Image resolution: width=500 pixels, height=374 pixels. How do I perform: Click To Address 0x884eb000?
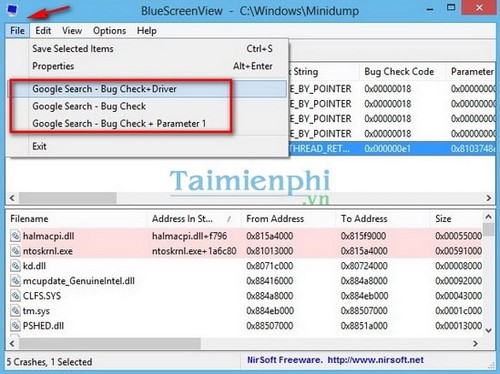[x=364, y=296]
